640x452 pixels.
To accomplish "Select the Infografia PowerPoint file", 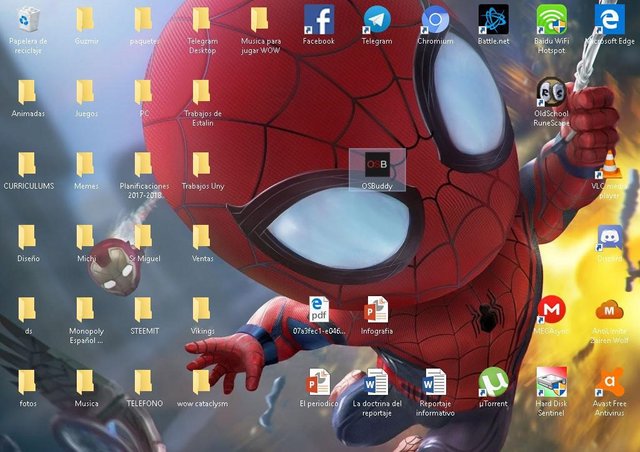I will (x=376, y=310).
